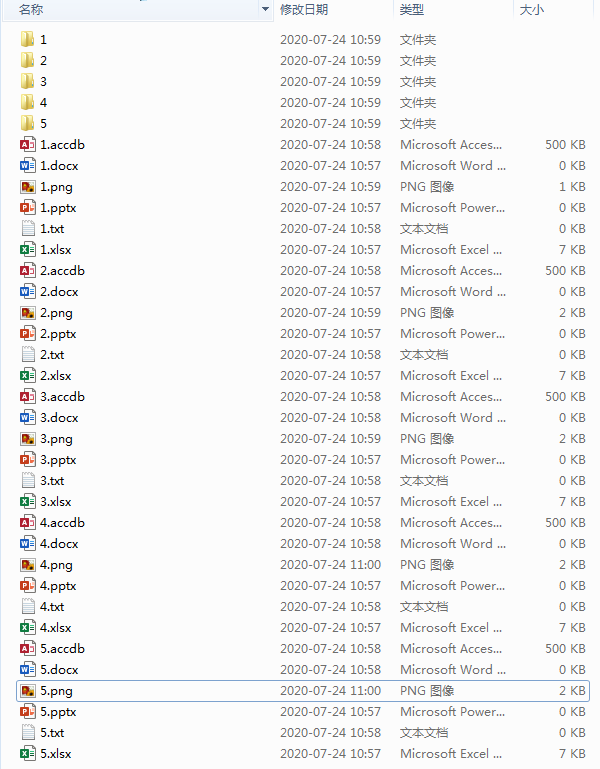
Task: Click the Word icon of 2.docx
Action: pos(28,291)
